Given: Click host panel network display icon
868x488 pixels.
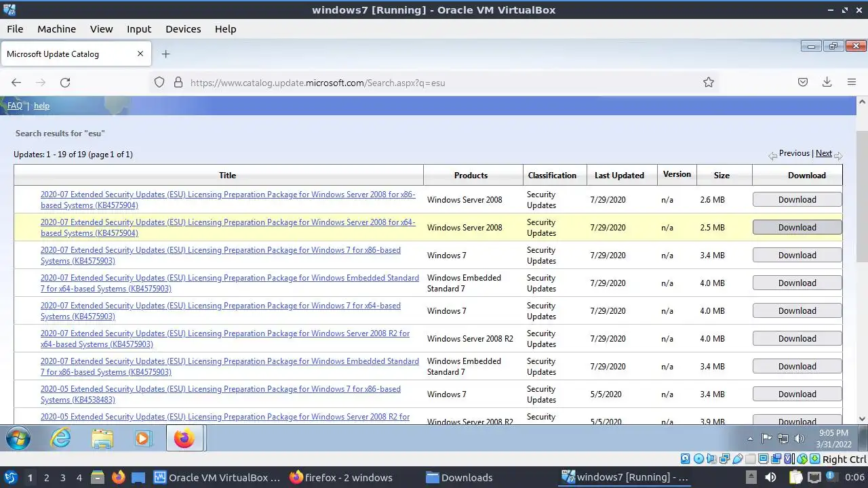Looking at the screenshot, I should pos(814,477).
